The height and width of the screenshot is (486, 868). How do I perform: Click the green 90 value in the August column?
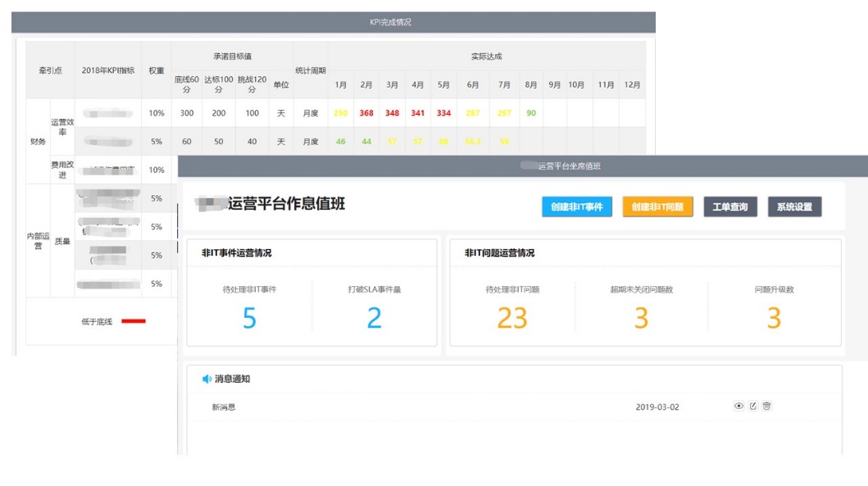(x=531, y=112)
